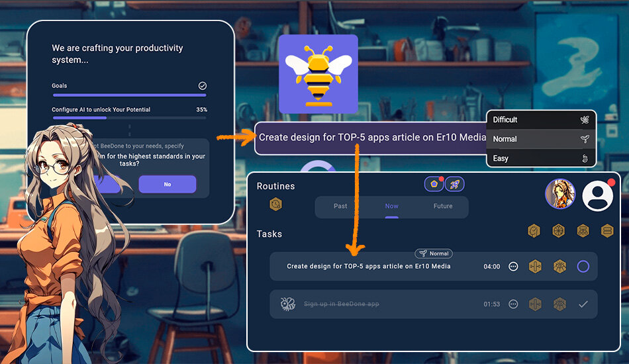The image size is (629, 364).
Task: Open the pentagon badge icon with red dot
Action: point(434,185)
